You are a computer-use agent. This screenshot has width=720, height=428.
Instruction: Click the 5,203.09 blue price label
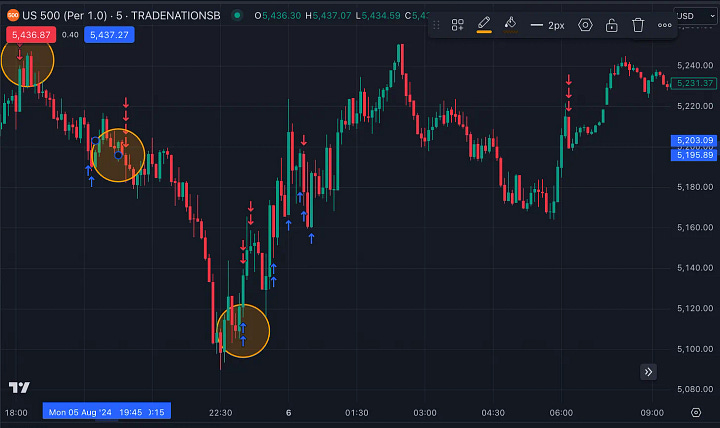694,140
